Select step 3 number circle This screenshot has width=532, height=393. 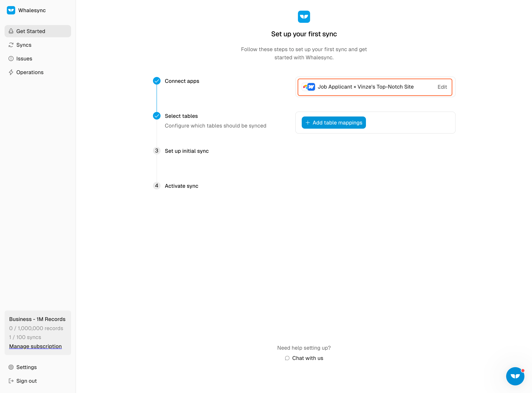(157, 151)
